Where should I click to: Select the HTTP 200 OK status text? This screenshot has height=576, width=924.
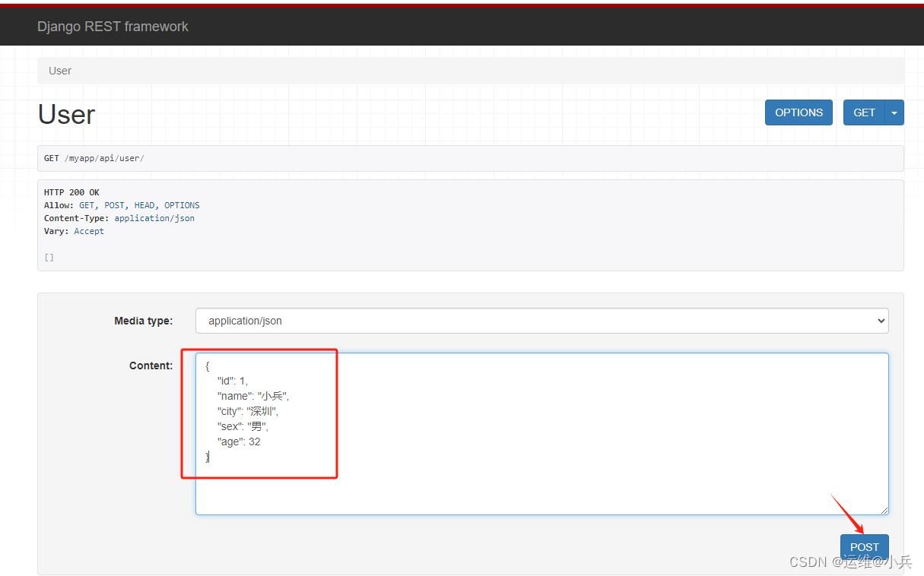[x=71, y=192]
